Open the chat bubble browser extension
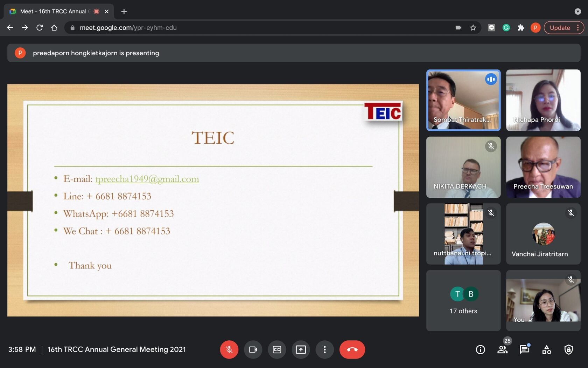This screenshot has width=588, height=368. 491,28
